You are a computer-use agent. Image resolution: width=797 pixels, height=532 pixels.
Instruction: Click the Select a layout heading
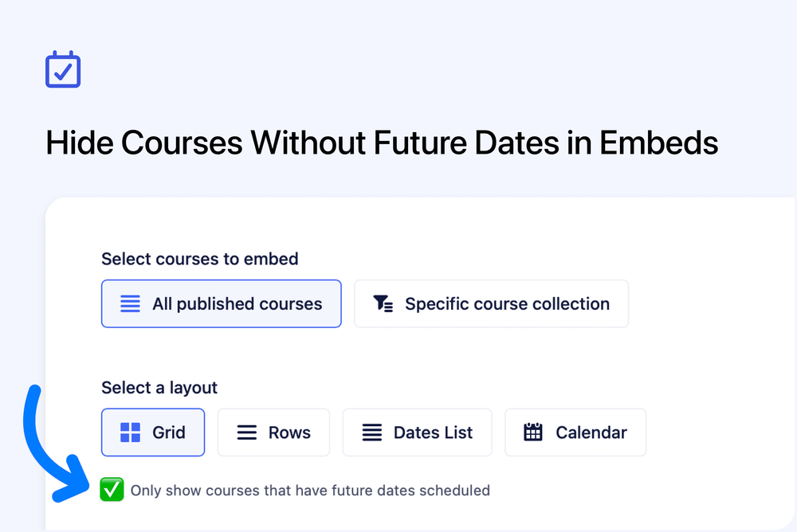click(x=159, y=388)
